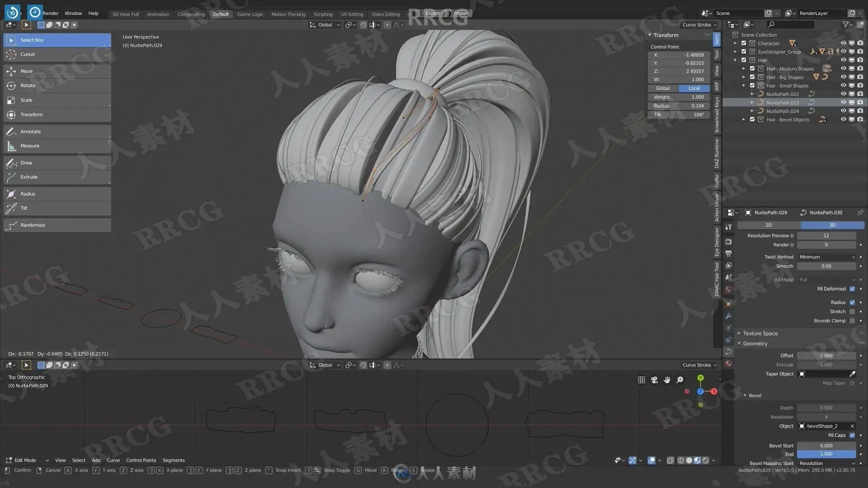
Task: Expand the Hair - Bevel Objects collection
Action: (x=744, y=120)
